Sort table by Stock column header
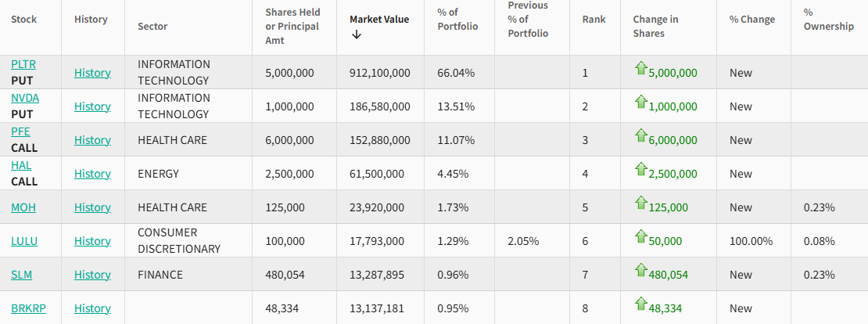This screenshot has width=868, height=324. click(x=23, y=19)
